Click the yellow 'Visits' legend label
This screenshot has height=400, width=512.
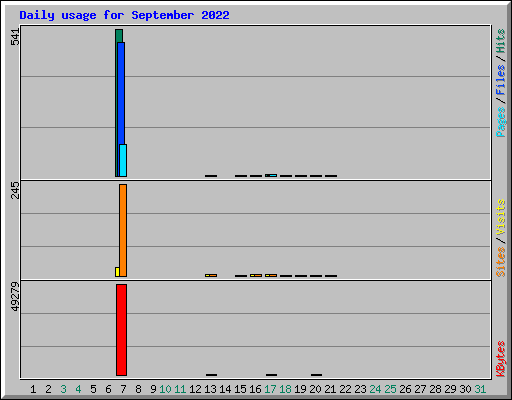[x=501, y=217]
